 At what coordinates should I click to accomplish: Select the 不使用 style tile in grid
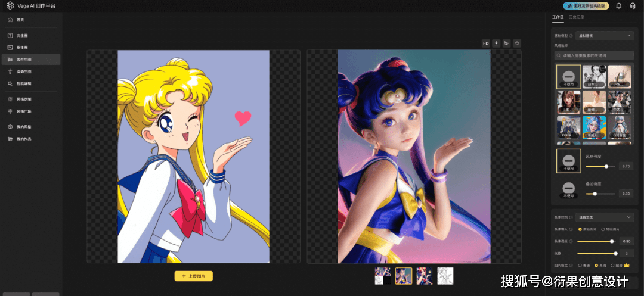568,77
